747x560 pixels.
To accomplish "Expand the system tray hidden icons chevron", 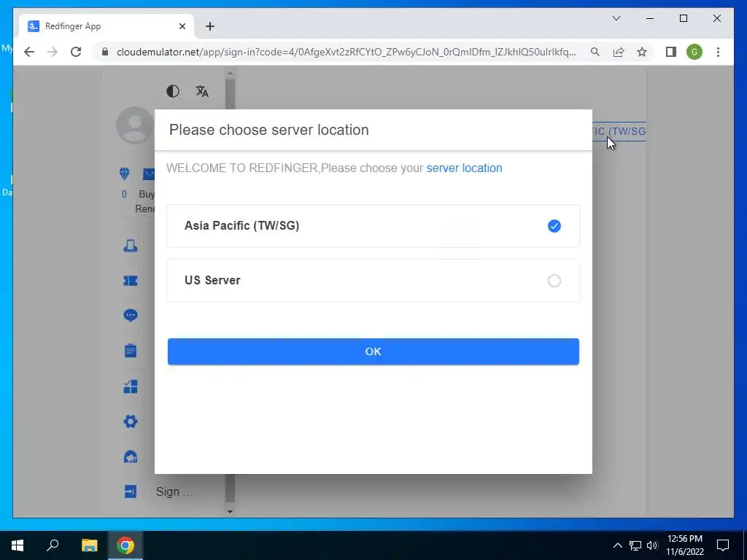I will (617, 545).
